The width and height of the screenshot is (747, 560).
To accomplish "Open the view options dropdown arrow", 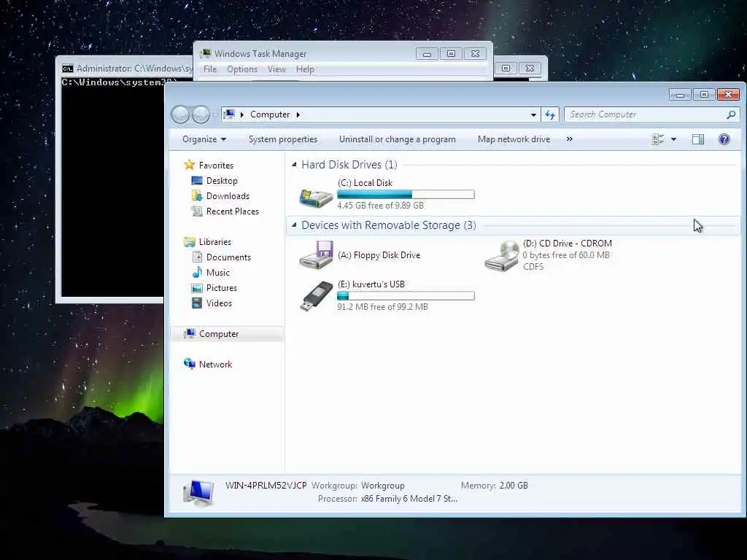I will [673, 139].
